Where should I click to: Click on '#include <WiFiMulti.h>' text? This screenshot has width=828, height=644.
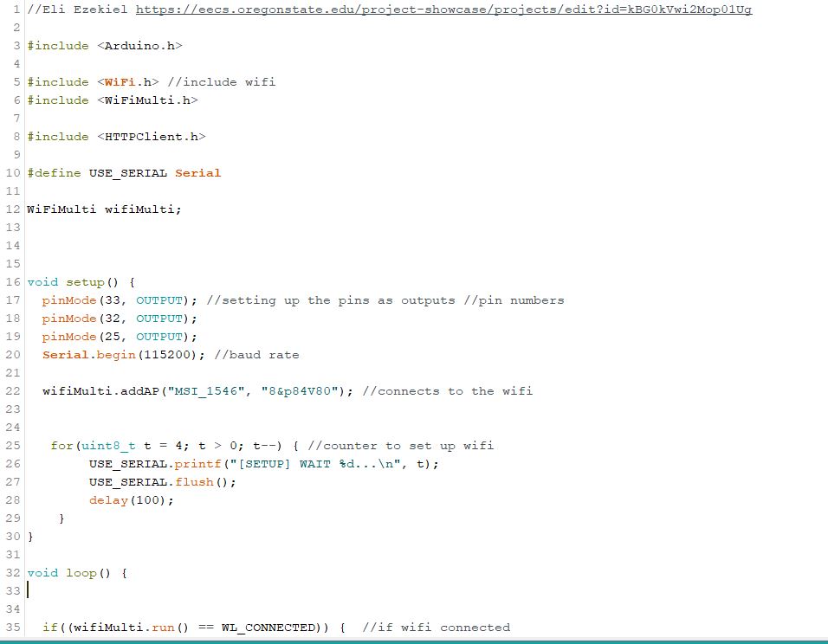coord(113,100)
